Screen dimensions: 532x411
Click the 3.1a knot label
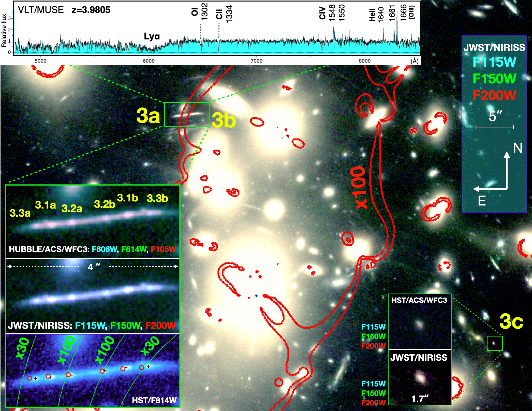point(45,205)
